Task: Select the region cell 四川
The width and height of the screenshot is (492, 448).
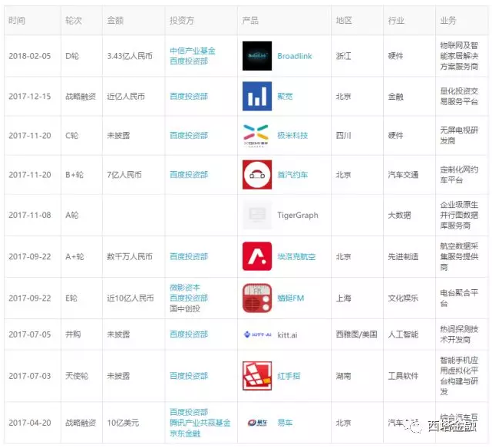Action: [x=343, y=136]
